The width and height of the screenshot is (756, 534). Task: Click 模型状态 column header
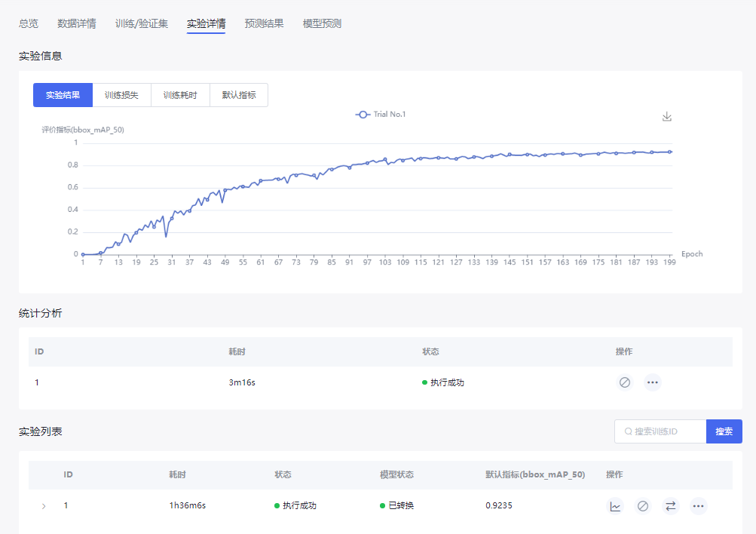396,474
